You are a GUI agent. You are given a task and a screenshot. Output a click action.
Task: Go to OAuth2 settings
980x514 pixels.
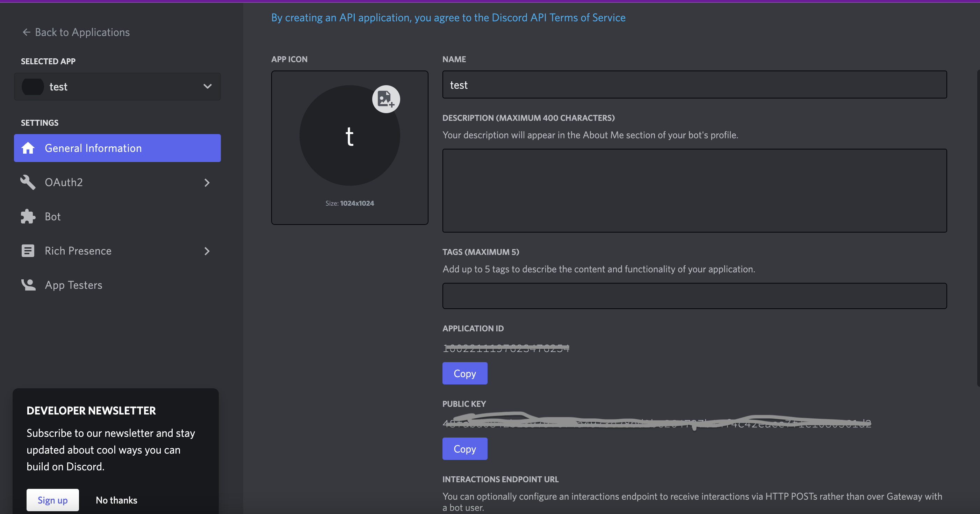click(x=117, y=182)
